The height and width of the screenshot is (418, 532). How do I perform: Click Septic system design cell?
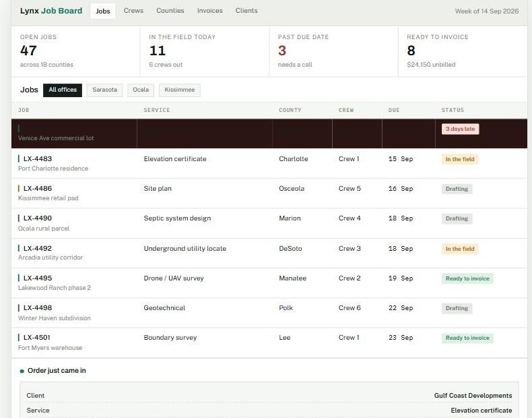(177, 218)
